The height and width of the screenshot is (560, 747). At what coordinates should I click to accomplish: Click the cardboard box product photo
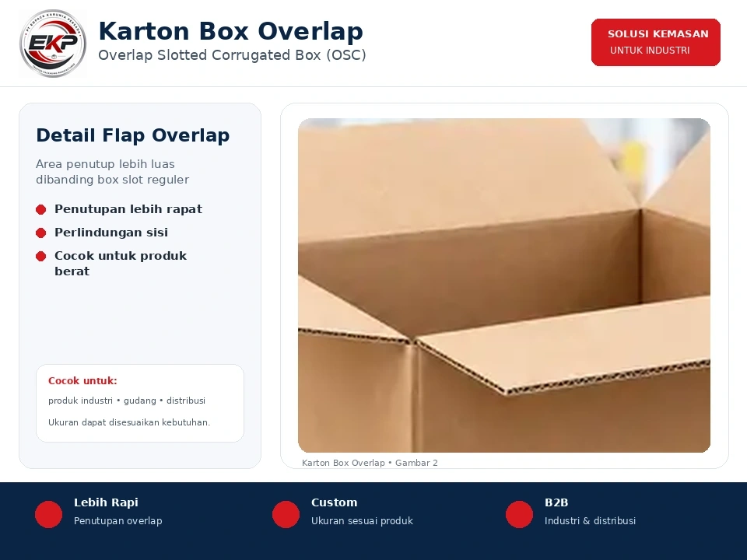coord(504,285)
